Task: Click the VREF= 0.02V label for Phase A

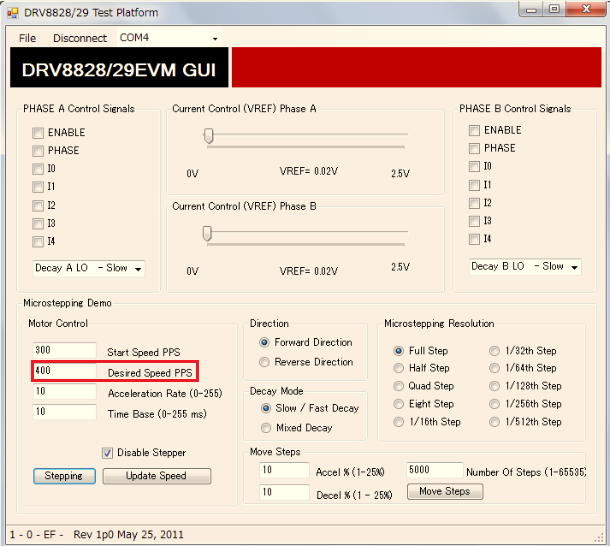Action: point(309,171)
